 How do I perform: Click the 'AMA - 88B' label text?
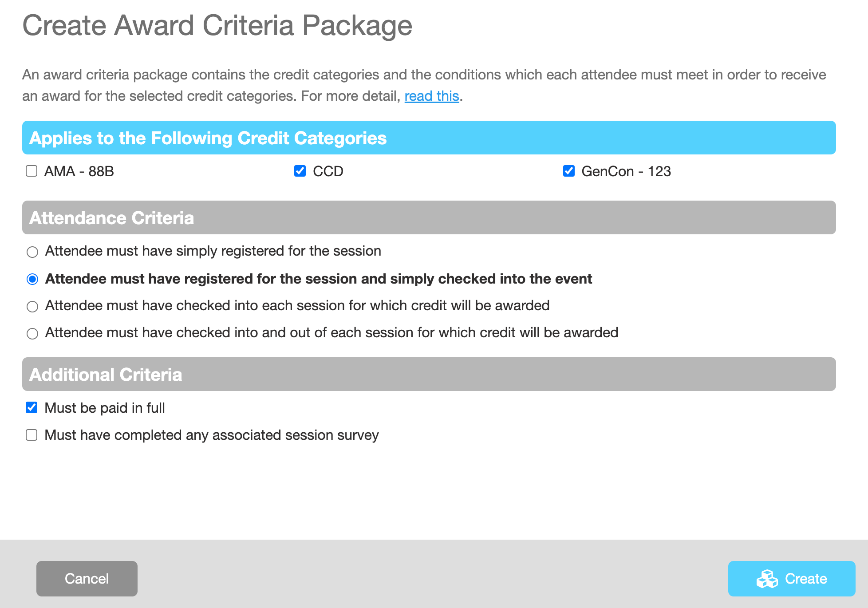tap(79, 171)
